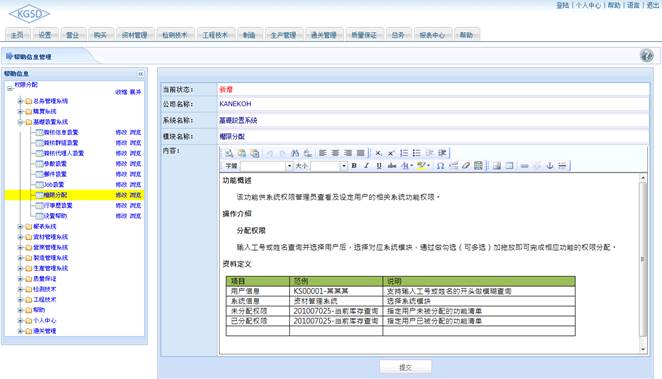The height and width of the screenshot is (379, 662).
Task: Click 修改 link in highlighted 权限分配 row
Action: coord(121,195)
